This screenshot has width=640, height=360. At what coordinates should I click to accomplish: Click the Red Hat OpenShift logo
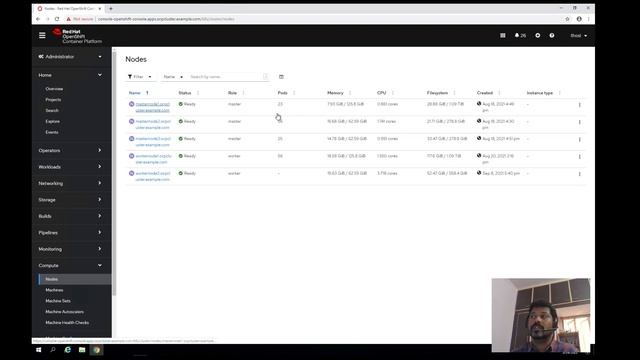tap(77, 36)
